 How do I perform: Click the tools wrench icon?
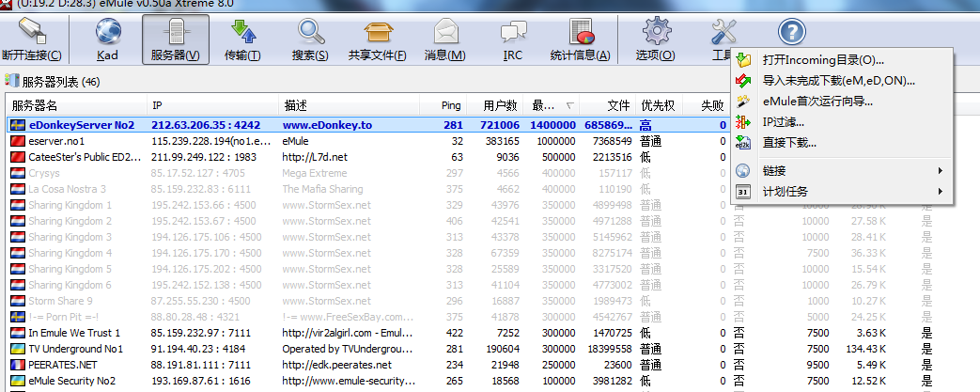tap(723, 31)
